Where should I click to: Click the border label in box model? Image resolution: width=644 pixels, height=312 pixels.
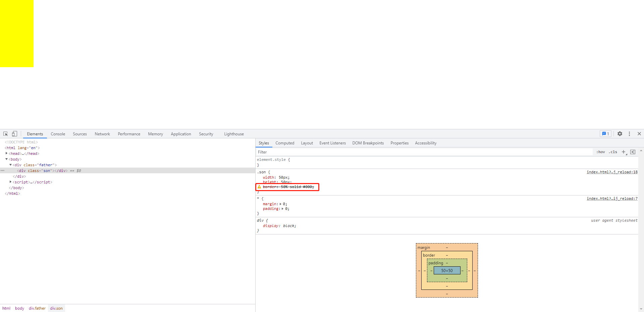pyautogui.click(x=429, y=255)
